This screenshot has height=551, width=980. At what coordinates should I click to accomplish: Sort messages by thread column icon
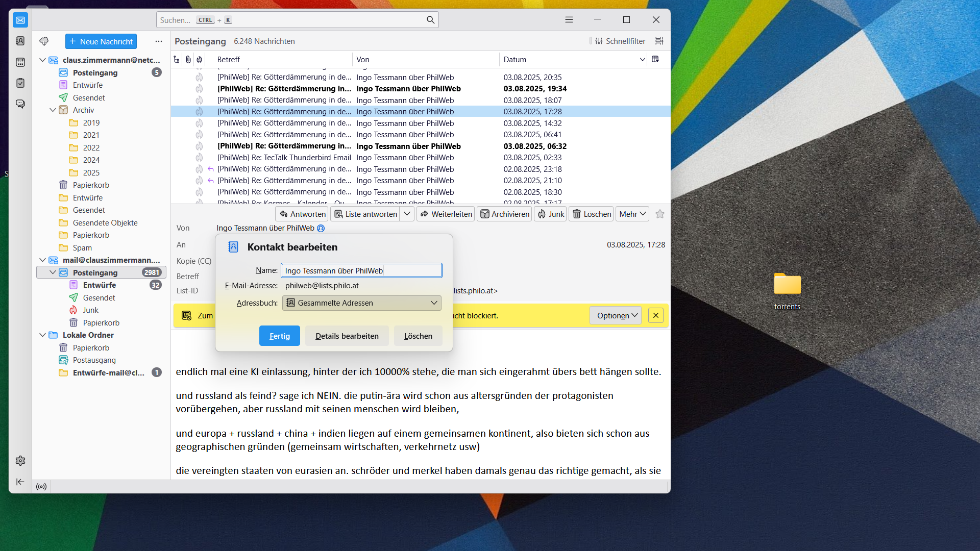click(177, 60)
